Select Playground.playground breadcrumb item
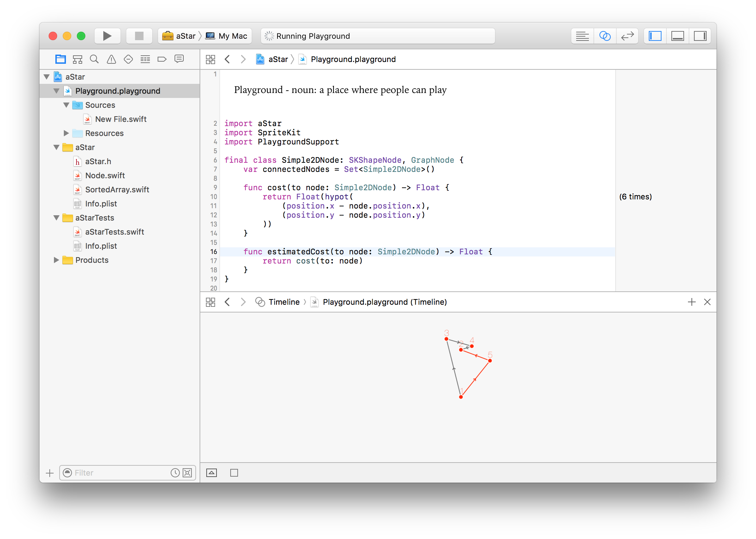The image size is (756, 539). 353,59
